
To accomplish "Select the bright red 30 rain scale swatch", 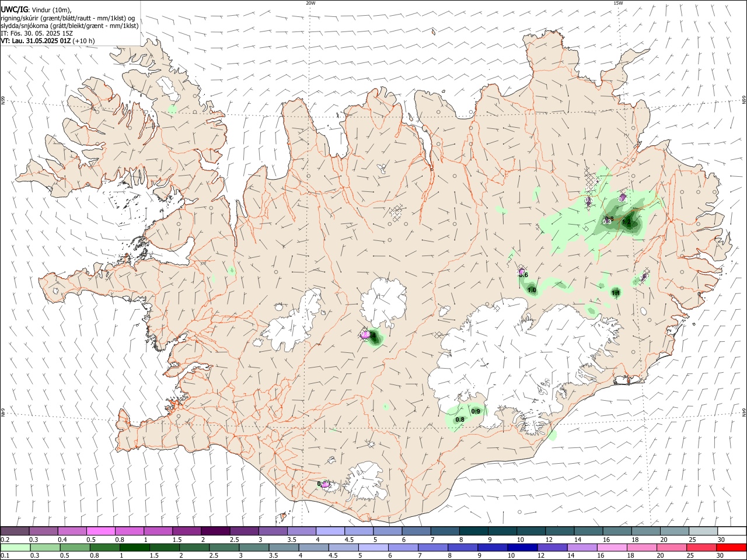I will click(x=731, y=547).
